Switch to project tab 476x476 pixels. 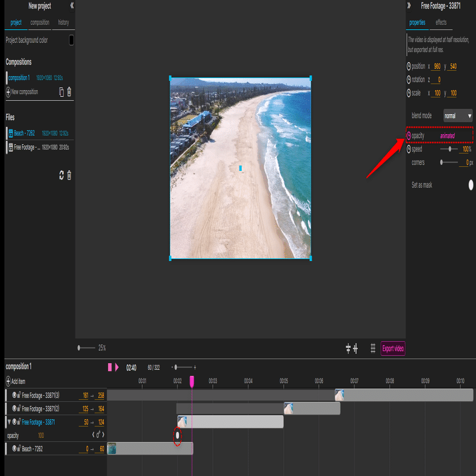(16, 23)
